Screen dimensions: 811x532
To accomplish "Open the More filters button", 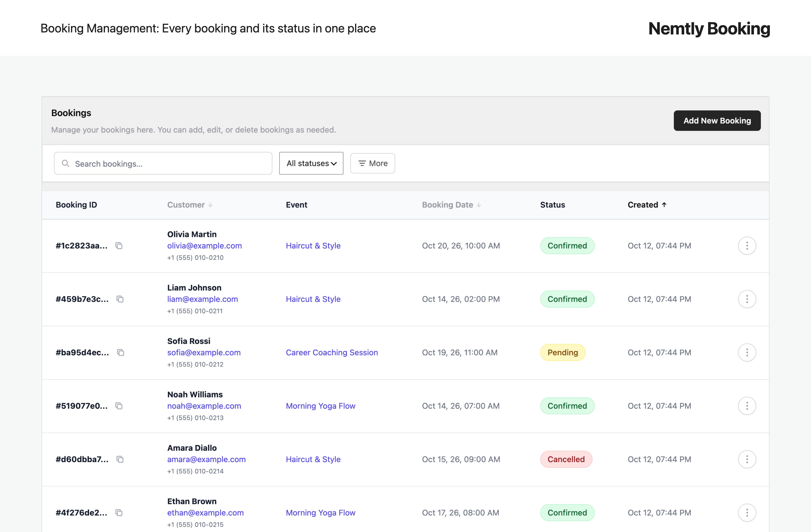I will (373, 163).
